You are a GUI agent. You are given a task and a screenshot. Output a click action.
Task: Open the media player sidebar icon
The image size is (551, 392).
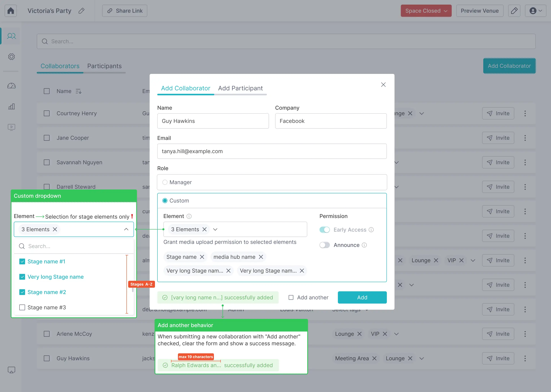point(11,127)
